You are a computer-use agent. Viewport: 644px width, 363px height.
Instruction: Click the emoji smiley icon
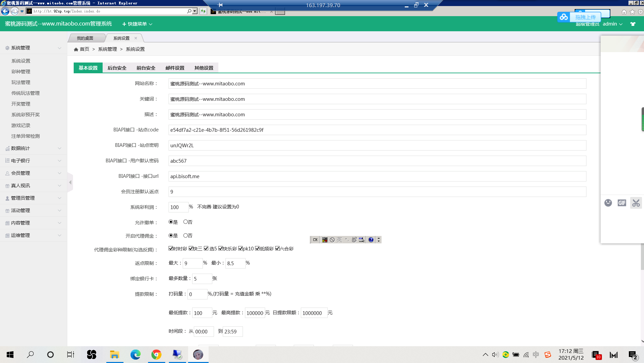(608, 203)
